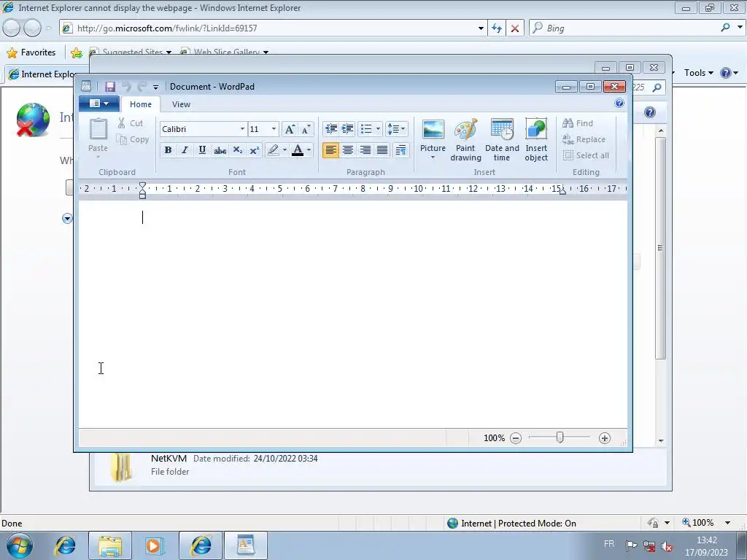
Task: Open the list style dropdown arrow
Action: pyautogui.click(x=379, y=129)
